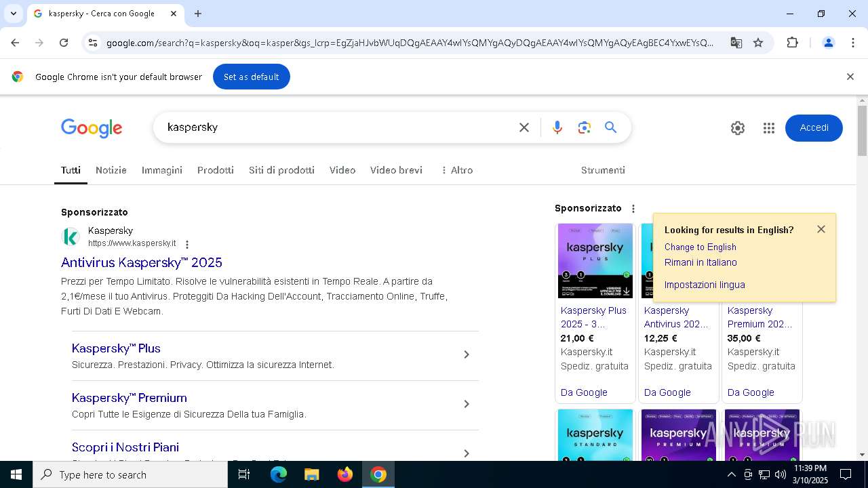Viewport: 868px width, 488px height.
Task: Bookmark this page with the star
Action: click(x=758, y=43)
